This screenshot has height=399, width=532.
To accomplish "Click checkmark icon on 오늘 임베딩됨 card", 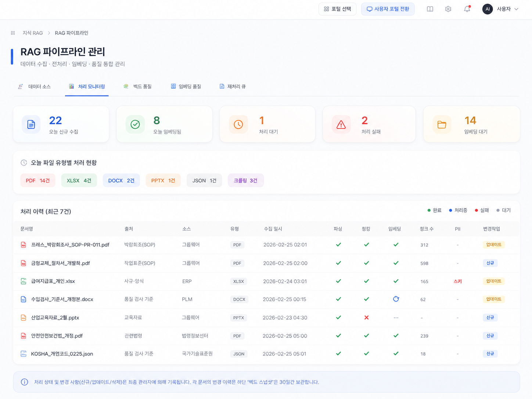I will click(135, 125).
